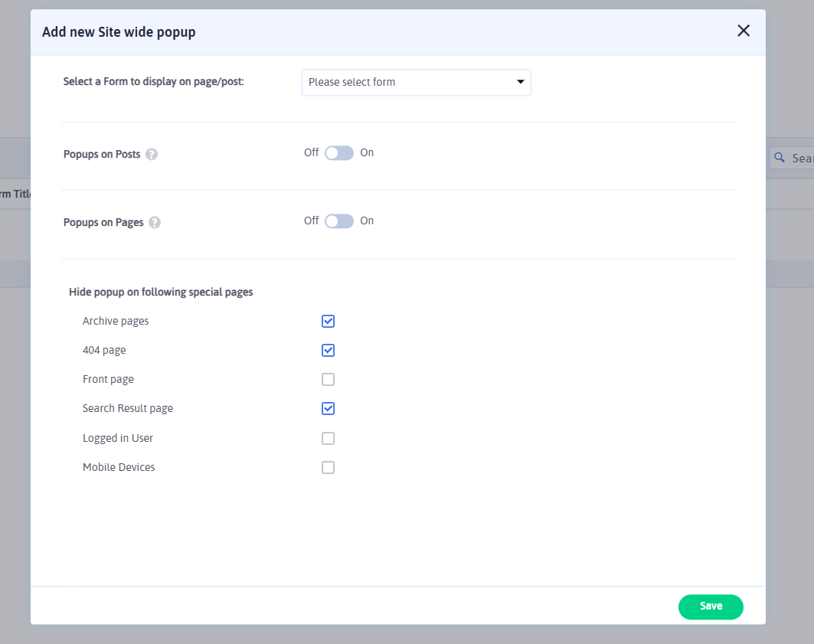Image resolution: width=814 pixels, height=644 pixels.
Task: Turn on the Popups on Pages switch
Action: (x=339, y=221)
